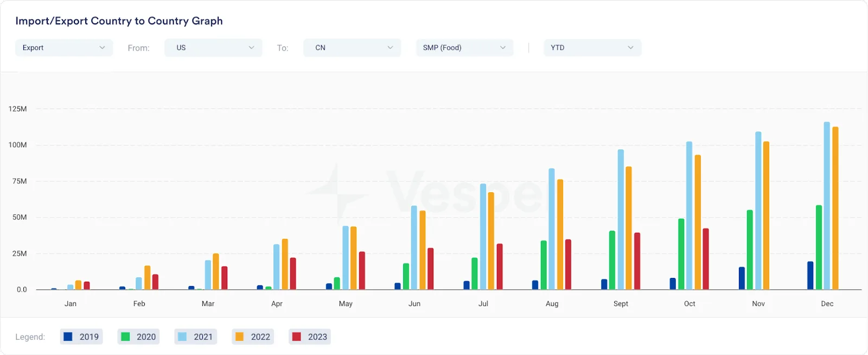Toggle the 2020 legend series

(138, 337)
